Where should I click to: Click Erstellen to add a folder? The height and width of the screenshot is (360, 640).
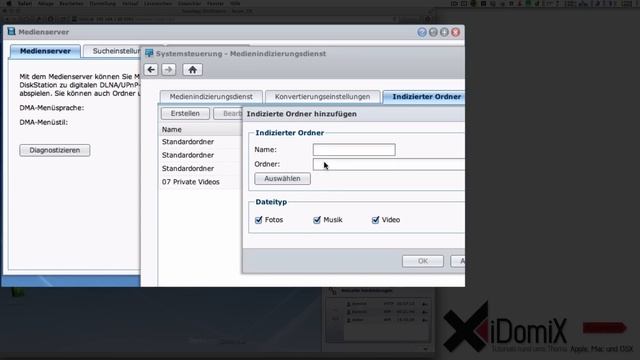click(185, 113)
